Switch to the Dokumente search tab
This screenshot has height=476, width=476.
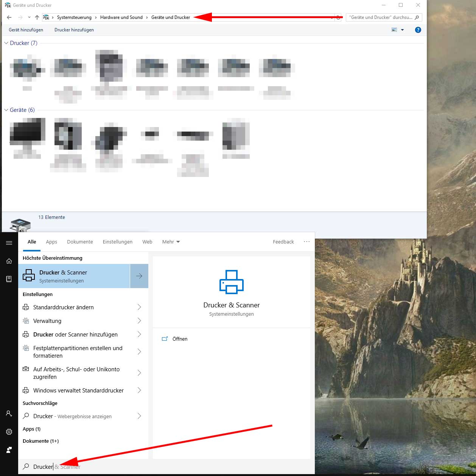pyautogui.click(x=80, y=242)
